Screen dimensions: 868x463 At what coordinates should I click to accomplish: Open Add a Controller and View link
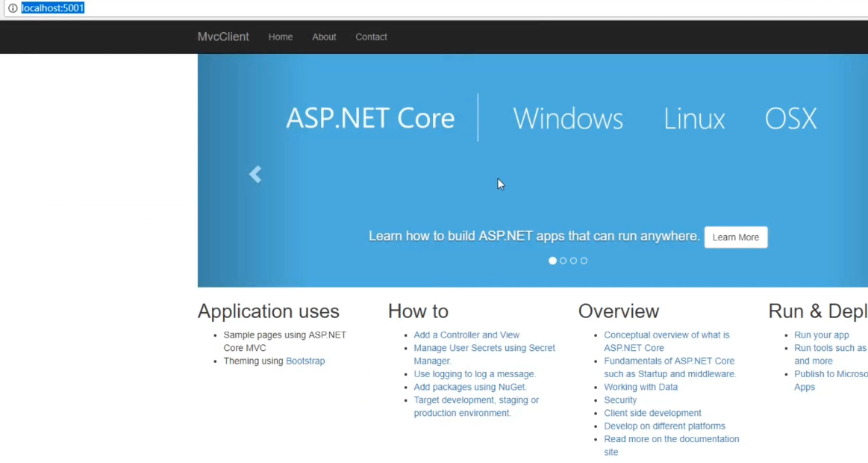tap(466, 335)
